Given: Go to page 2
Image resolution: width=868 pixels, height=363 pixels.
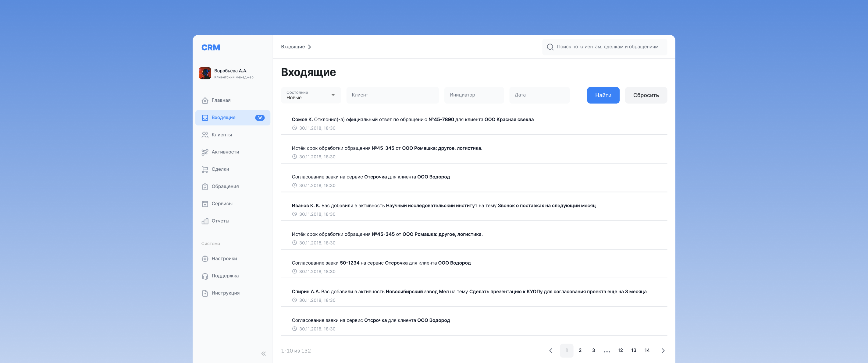Looking at the screenshot, I should coord(580,351).
